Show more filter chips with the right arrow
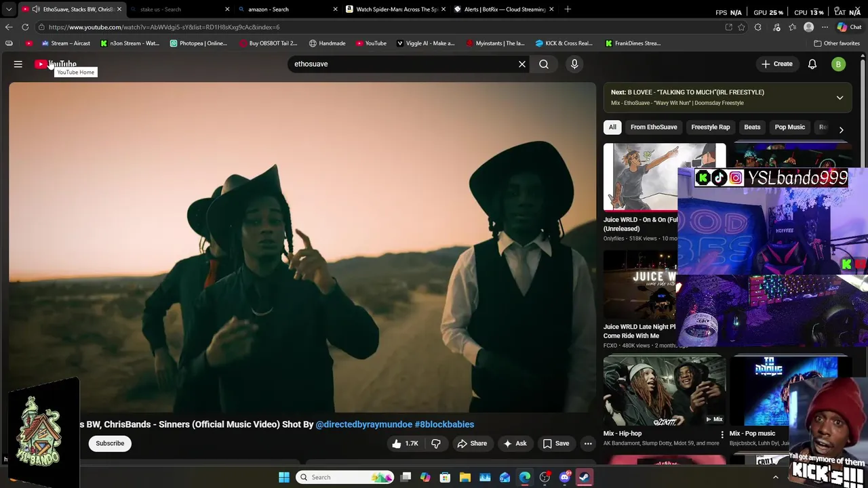The image size is (868, 488). coord(841,129)
